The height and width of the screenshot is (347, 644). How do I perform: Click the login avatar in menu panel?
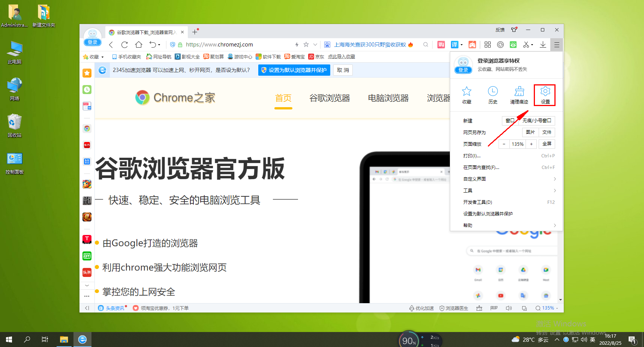click(x=463, y=64)
